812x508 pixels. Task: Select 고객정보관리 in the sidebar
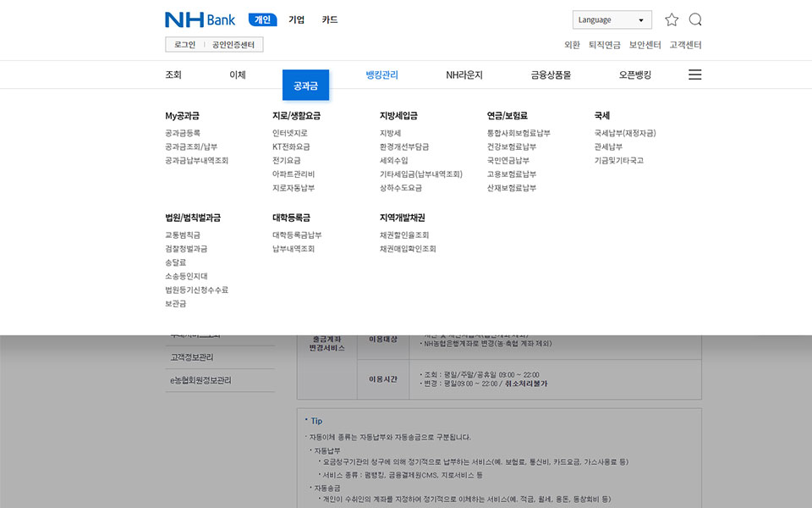click(x=192, y=357)
